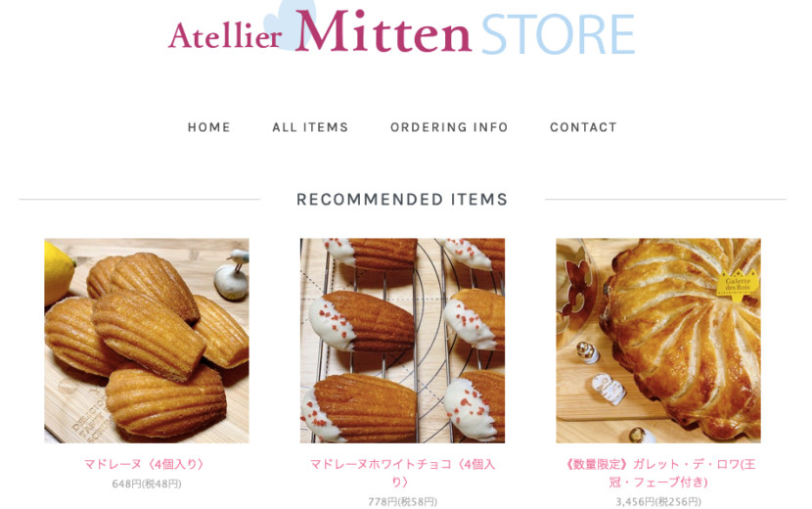Click the Atellier Mitten logo text

[320, 32]
